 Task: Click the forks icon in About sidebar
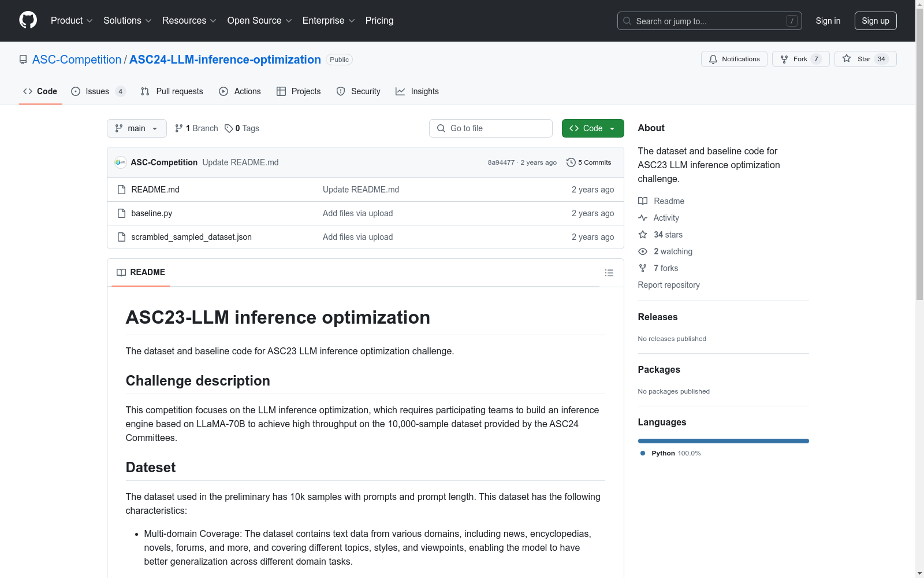click(x=643, y=268)
